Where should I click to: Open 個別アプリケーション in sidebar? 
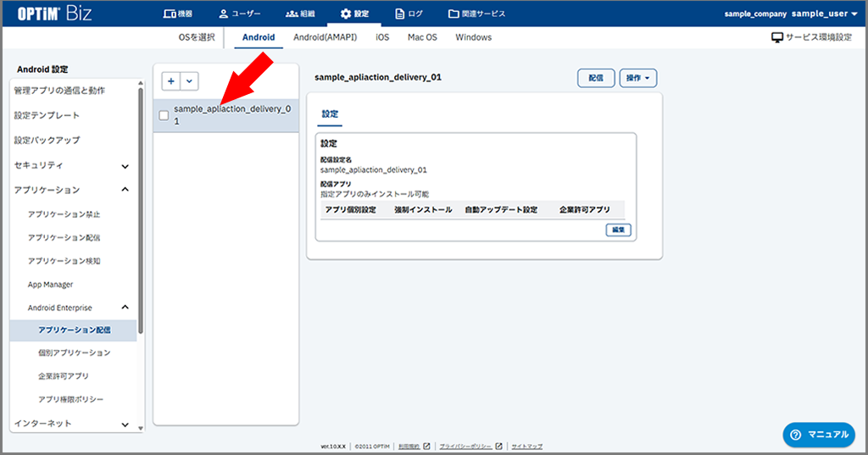(75, 352)
